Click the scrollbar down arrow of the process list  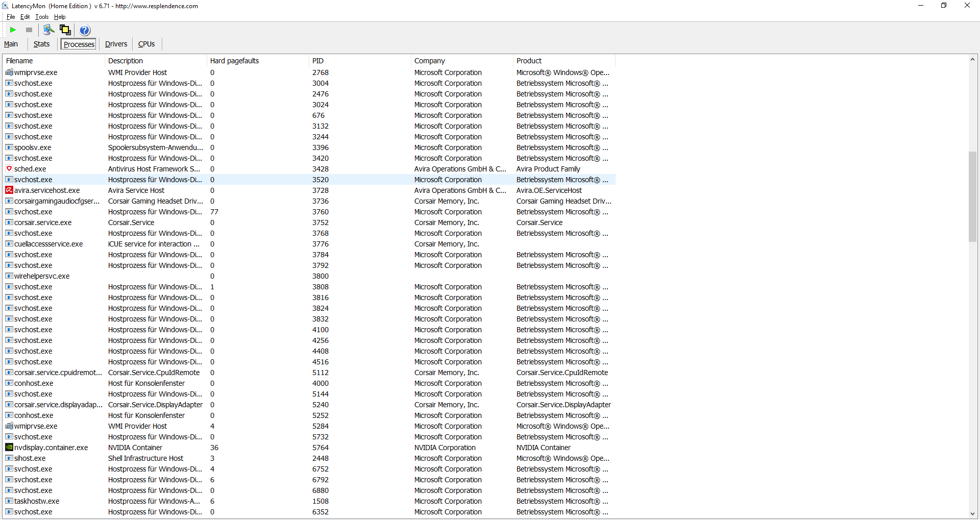point(972,514)
